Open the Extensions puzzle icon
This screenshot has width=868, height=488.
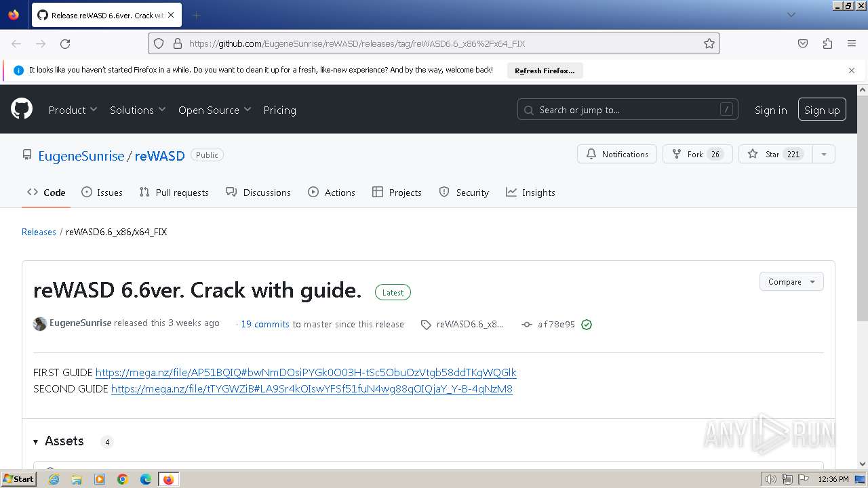827,43
